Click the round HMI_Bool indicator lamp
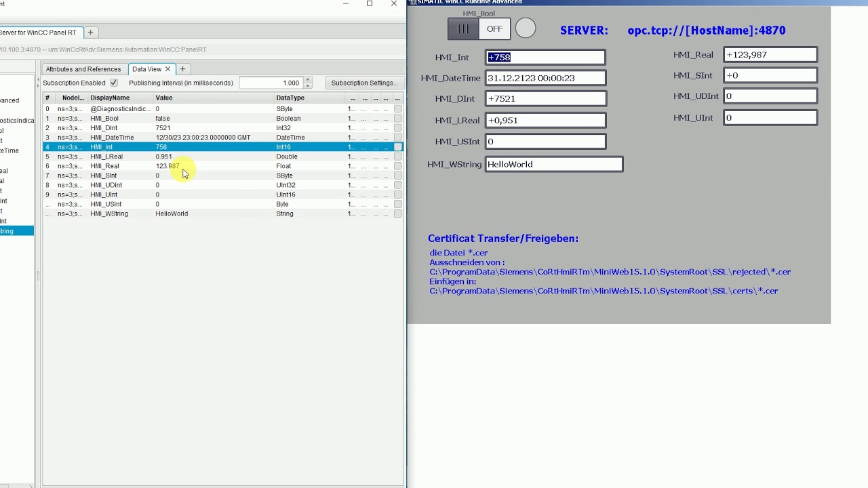868x488 pixels. (x=526, y=28)
